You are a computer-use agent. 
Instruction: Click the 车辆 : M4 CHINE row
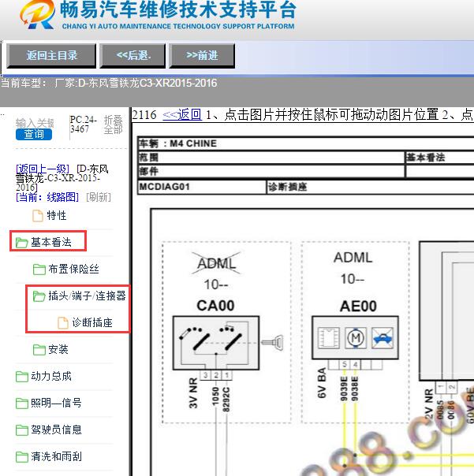306,143
